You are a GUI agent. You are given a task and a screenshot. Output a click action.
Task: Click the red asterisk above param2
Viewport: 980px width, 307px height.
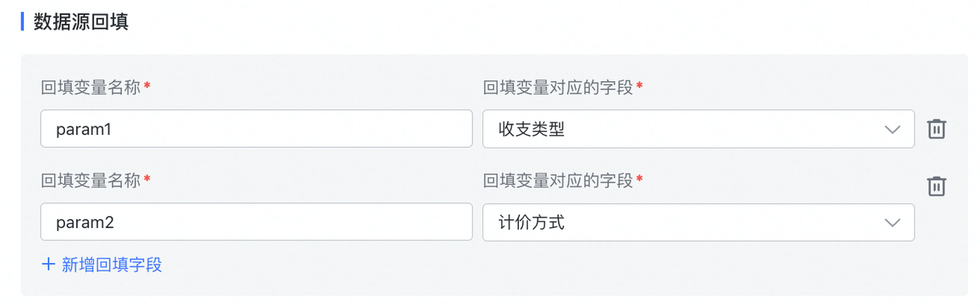tap(147, 179)
